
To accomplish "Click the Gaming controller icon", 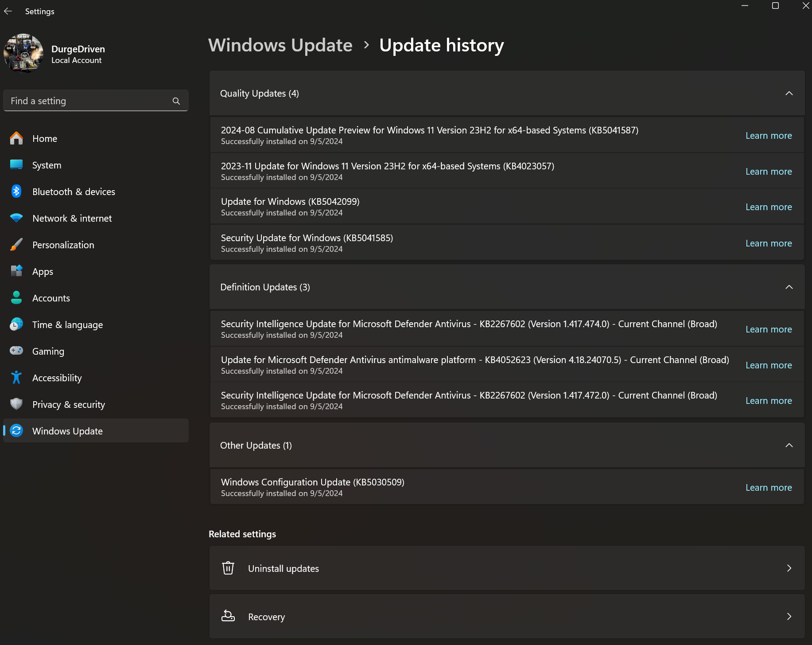I will [x=16, y=351].
